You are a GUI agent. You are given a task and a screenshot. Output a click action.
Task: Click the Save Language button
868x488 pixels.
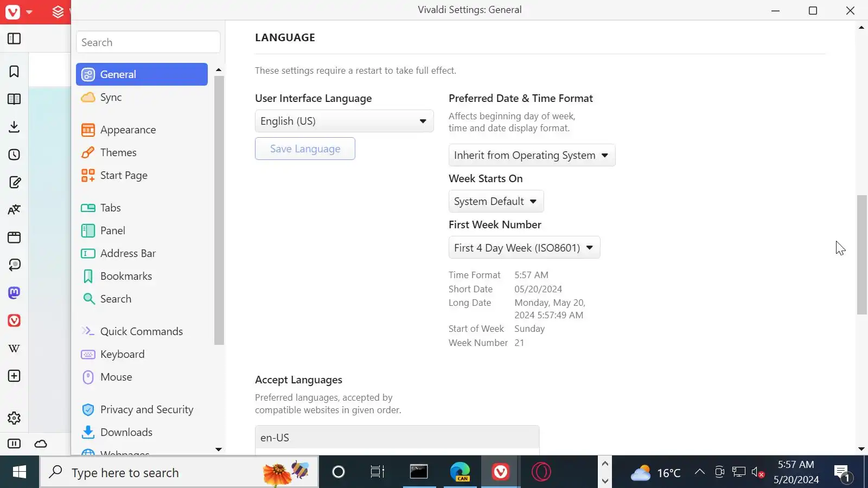click(x=305, y=149)
